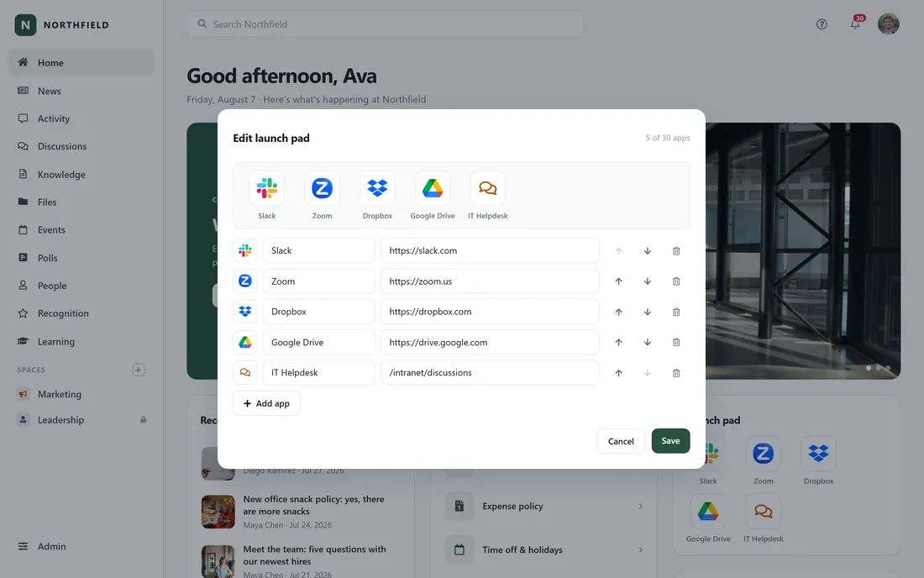Open notifications bell with 30 badge
The height and width of the screenshot is (578, 924).
(x=855, y=24)
